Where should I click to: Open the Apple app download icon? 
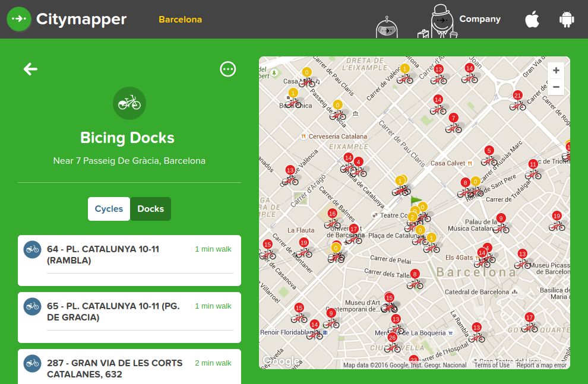tap(532, 19)
